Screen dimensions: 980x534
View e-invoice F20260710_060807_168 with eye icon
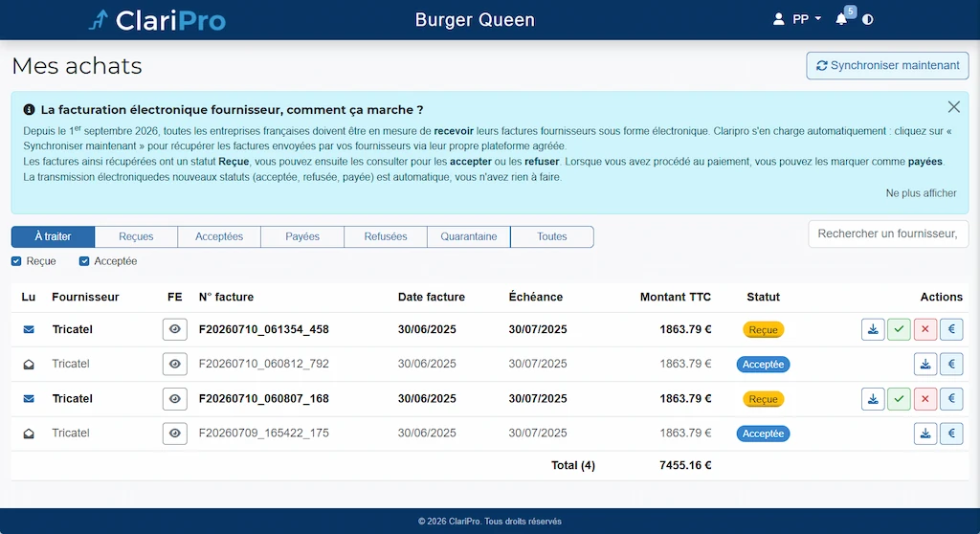pyautogui.click(x=175, y=399)
